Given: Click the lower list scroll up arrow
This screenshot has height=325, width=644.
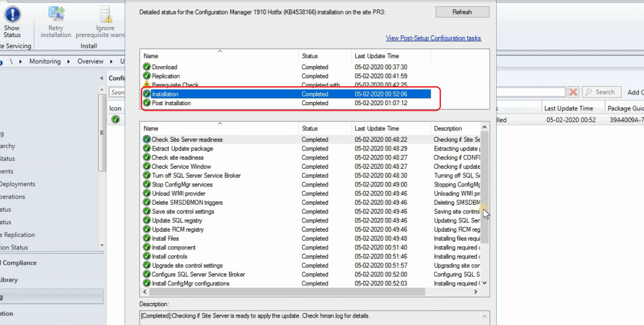Looking at the screenshot, I should click(484, 127).
